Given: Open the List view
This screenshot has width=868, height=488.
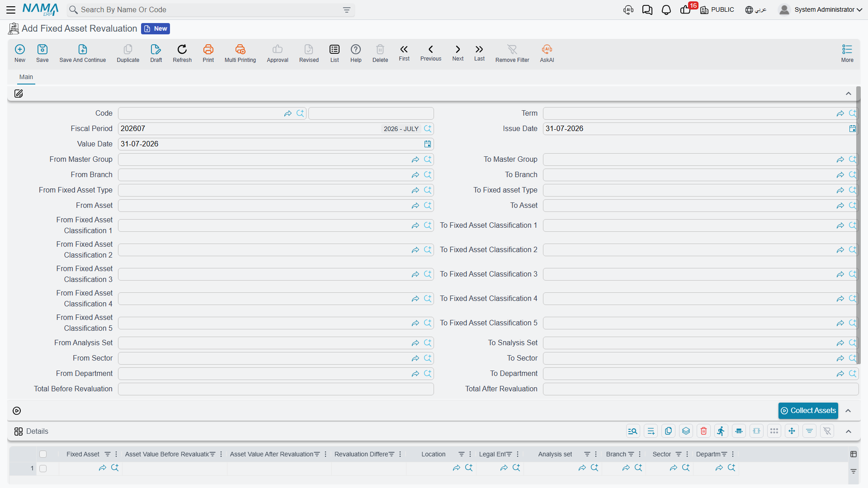Looking at the screenshot, I should 335,53.
